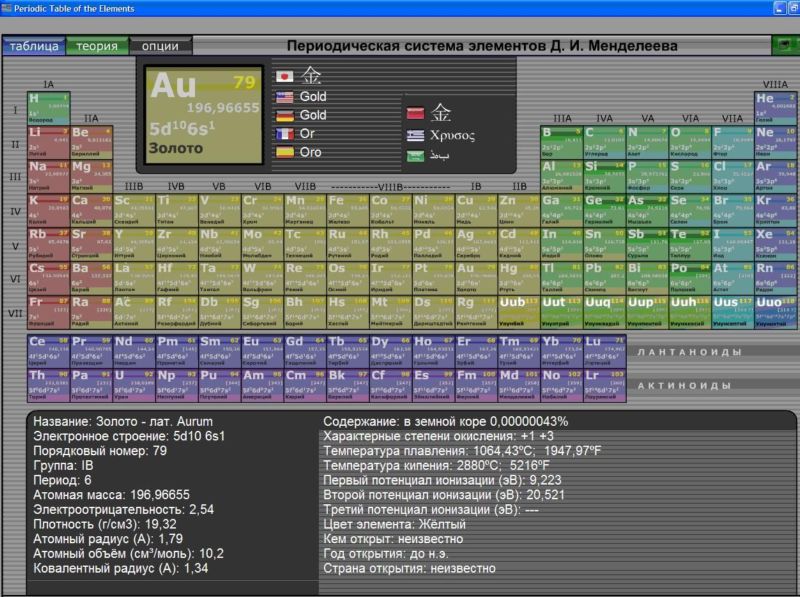Select the Germanium (Ge) element cell
The height and width of the screenshot is (597, 800).
[605, 211]
